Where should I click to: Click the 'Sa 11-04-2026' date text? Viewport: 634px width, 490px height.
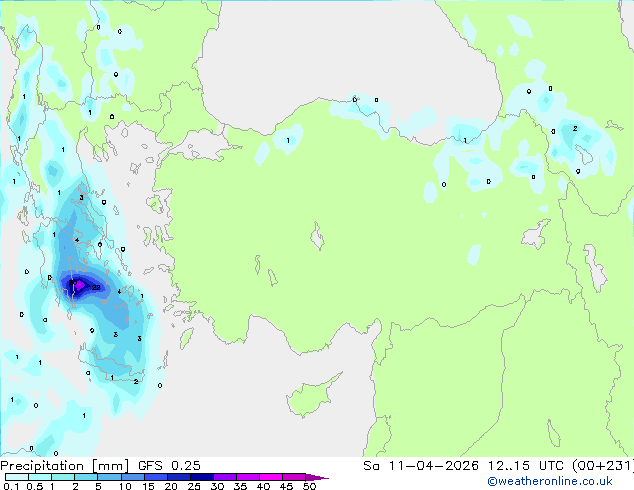(421, 466)
